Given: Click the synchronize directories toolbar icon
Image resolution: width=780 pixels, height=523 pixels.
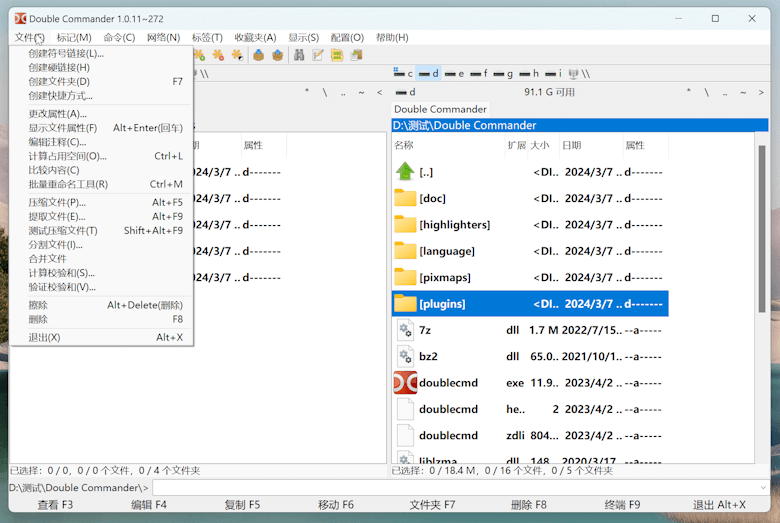Looking at the screenshot, I should coord(337,55).
